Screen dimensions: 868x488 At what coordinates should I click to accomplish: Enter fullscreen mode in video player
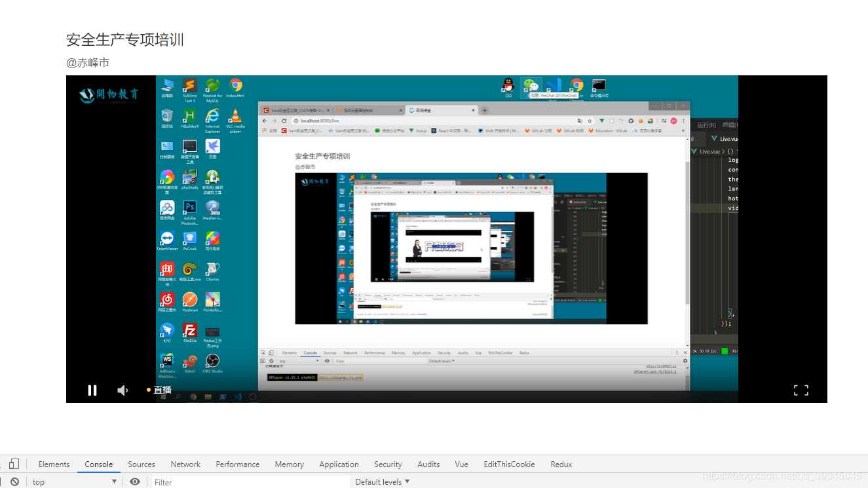(801, 390)
